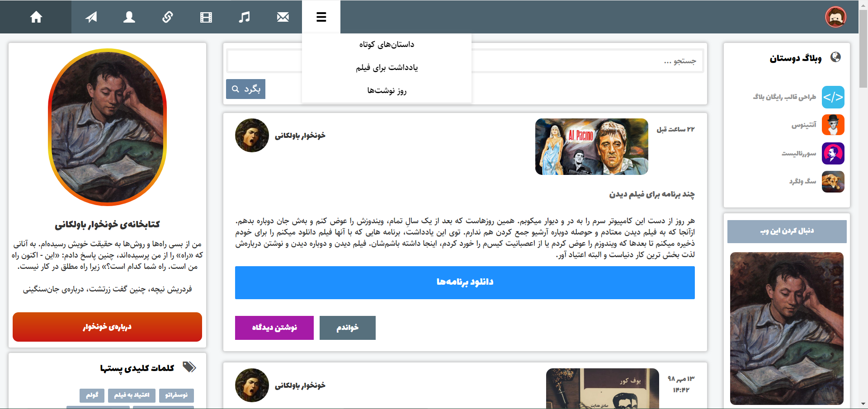Open the film strip icon in navbar

pos(206,17)
